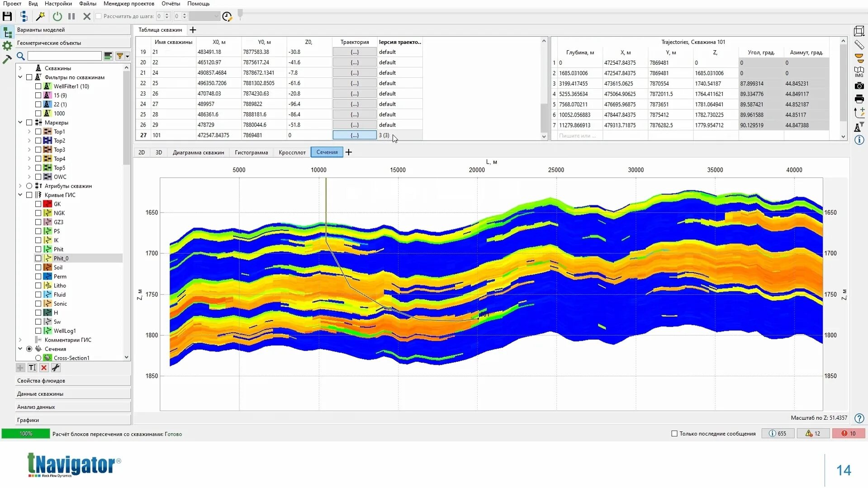The width and height of the screenshot is (868, 488).
Task: Open the Менеджер проектов menu
Action: [129, 4]
